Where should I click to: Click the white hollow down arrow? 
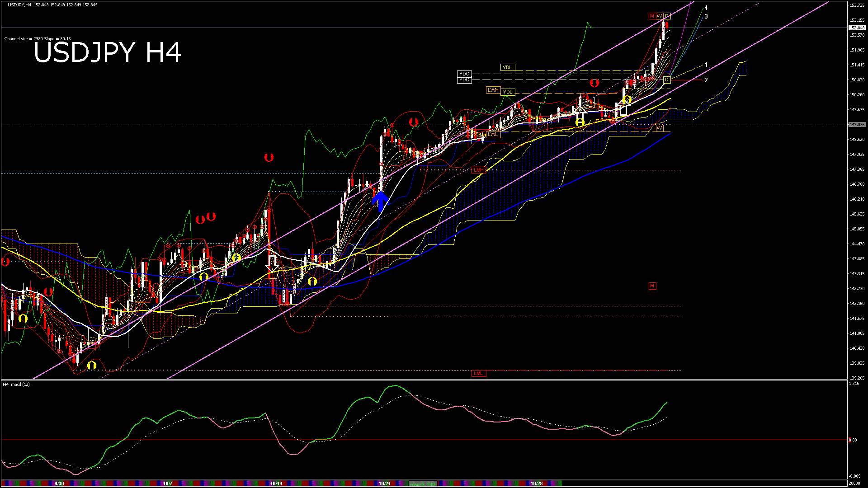point(272,263)
